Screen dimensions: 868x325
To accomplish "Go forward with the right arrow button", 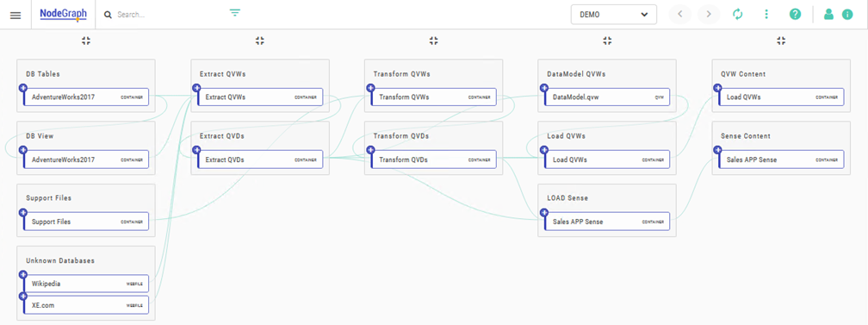I will click(709, 15).
